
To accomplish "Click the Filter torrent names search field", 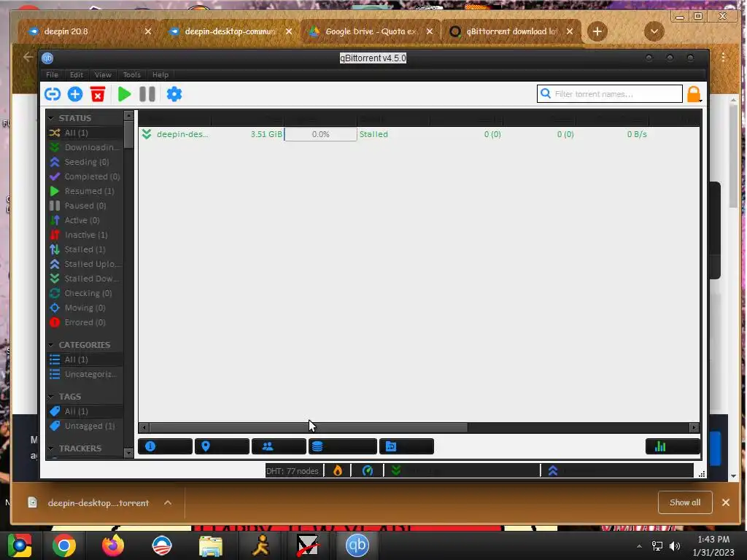I will tap(610, 94).
